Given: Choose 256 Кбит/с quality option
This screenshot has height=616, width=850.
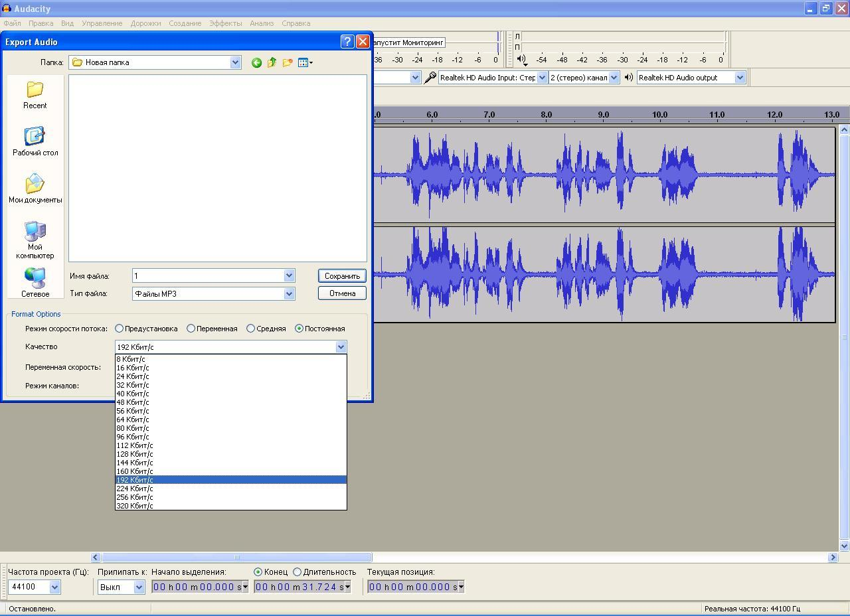Looking at the screenshot, I should [x=231, y=497].
